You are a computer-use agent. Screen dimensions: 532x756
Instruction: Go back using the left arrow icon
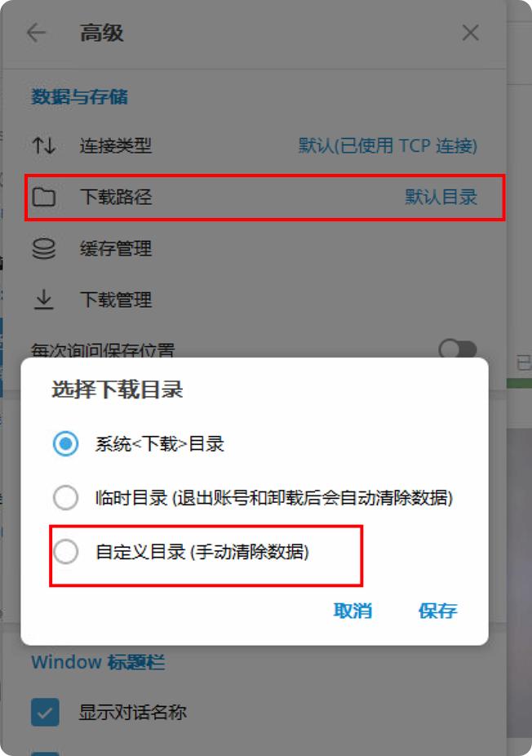[36, 33]
